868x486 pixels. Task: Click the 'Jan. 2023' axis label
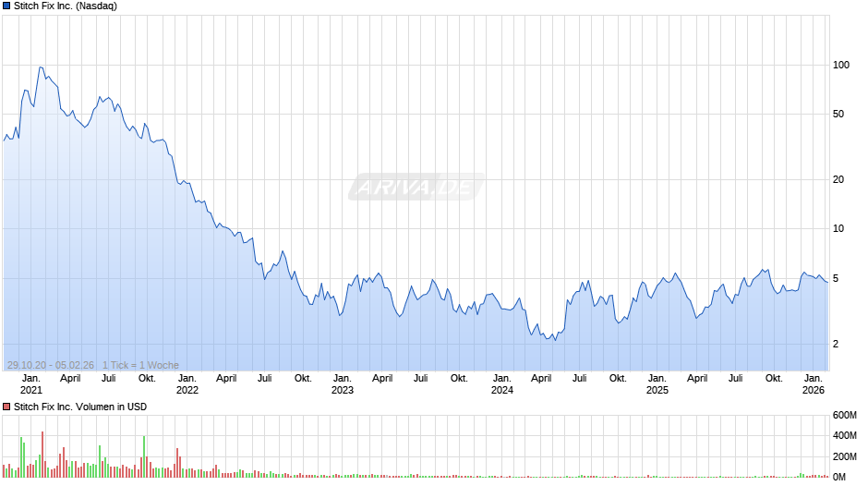click(342, 384)
